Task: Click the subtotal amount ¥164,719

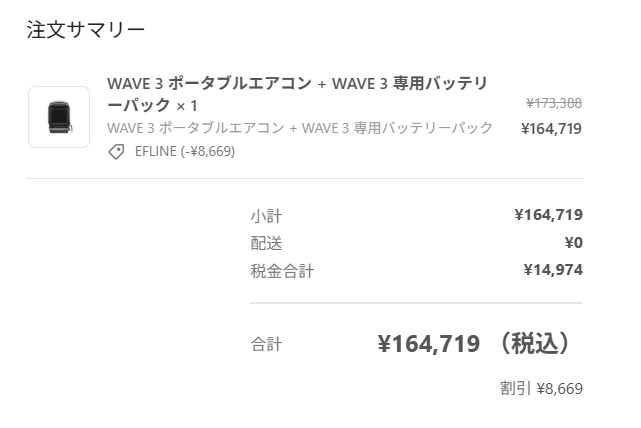Action: pyautogui.click(x=549, y=215)
